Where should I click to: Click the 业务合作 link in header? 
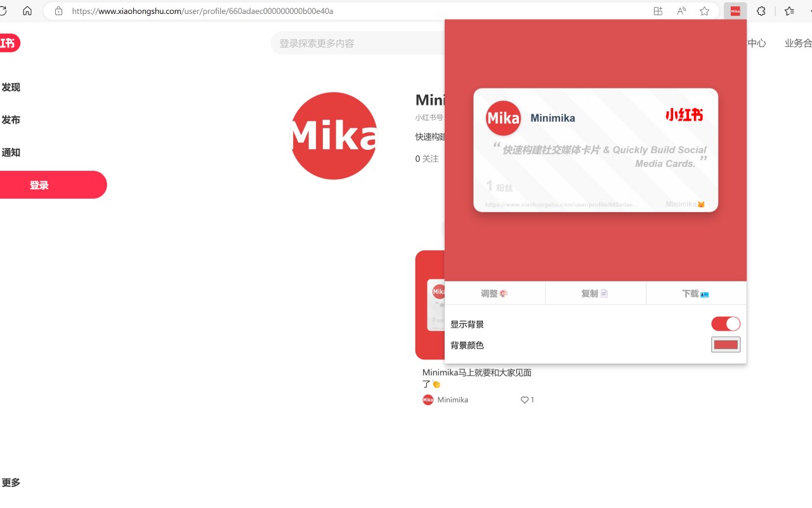click(798, 43)
